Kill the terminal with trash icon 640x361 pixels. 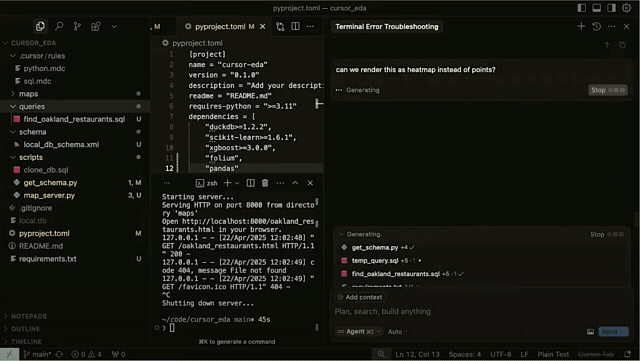point(265,183)
